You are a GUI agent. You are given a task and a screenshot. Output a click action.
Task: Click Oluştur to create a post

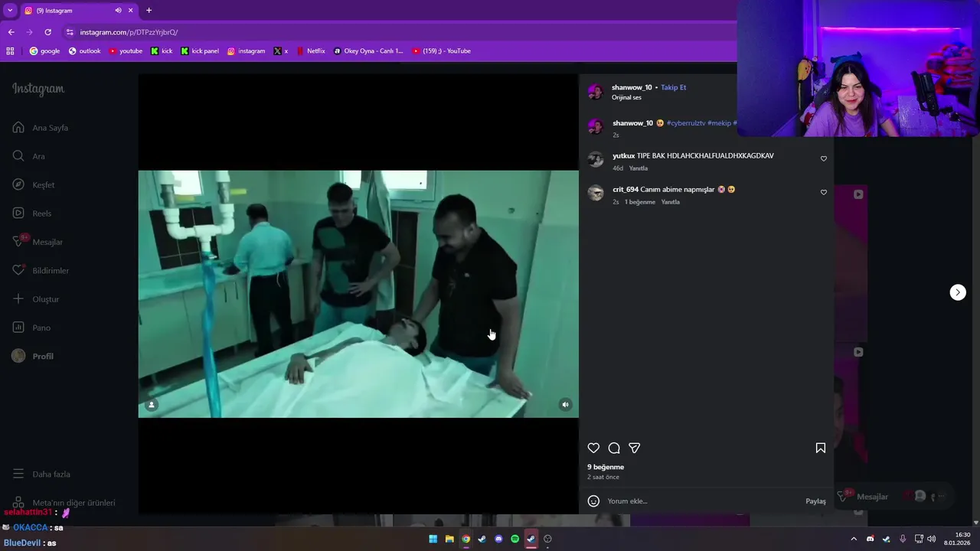36,299
